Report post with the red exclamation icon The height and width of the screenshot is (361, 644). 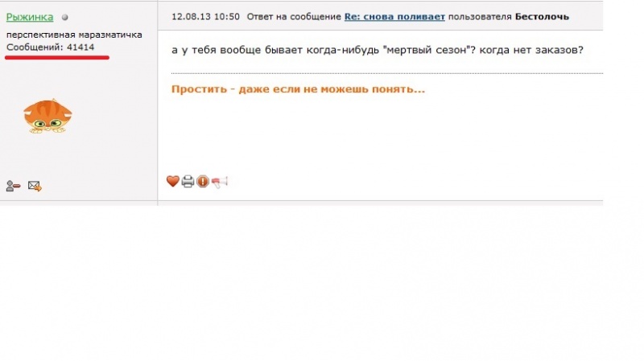pyautogui.click(x=203, y=182)
